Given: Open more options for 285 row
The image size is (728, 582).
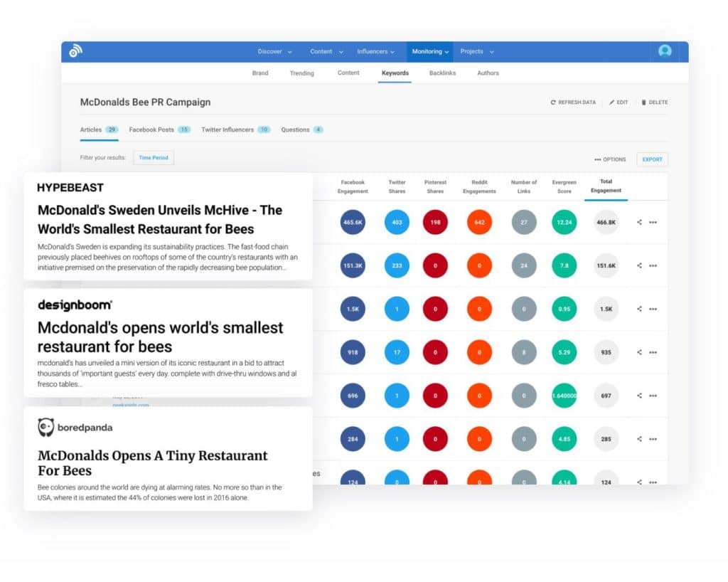Looking at the screenshot, I should pos(653,439).
